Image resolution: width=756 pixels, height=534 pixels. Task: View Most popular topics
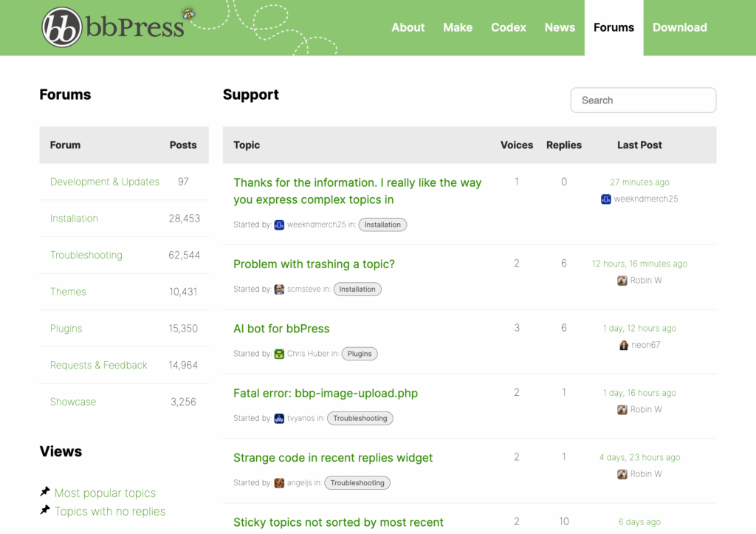[x=106, y=493]
